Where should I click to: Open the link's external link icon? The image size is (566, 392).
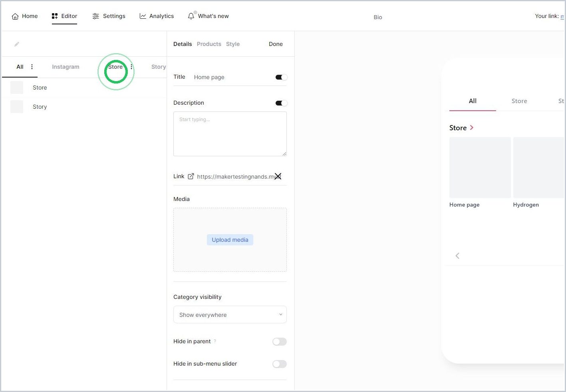point(191,176)
